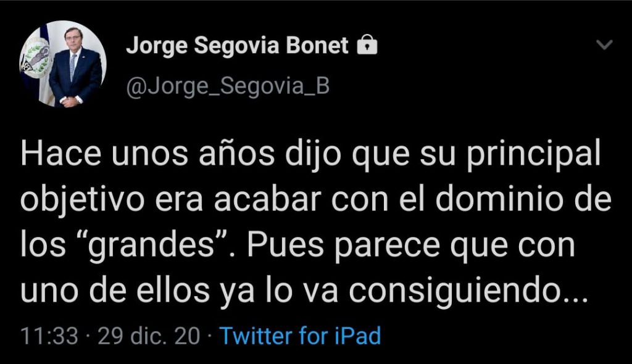
Task: Expand the tweet options chevron
Action: pos(604,44)
